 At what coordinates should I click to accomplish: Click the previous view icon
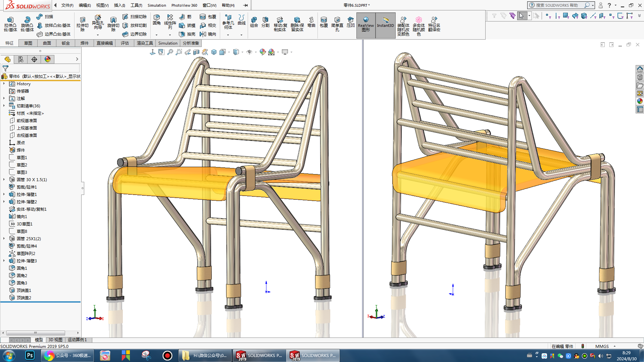[188, 52]
